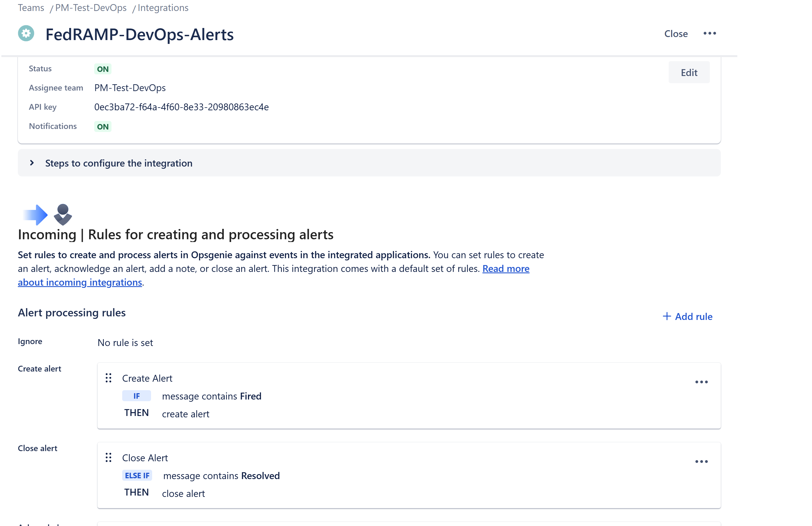Click the plus icon beside Add rule
This screenshot has width=812, height=526.
tap(667, 316)
